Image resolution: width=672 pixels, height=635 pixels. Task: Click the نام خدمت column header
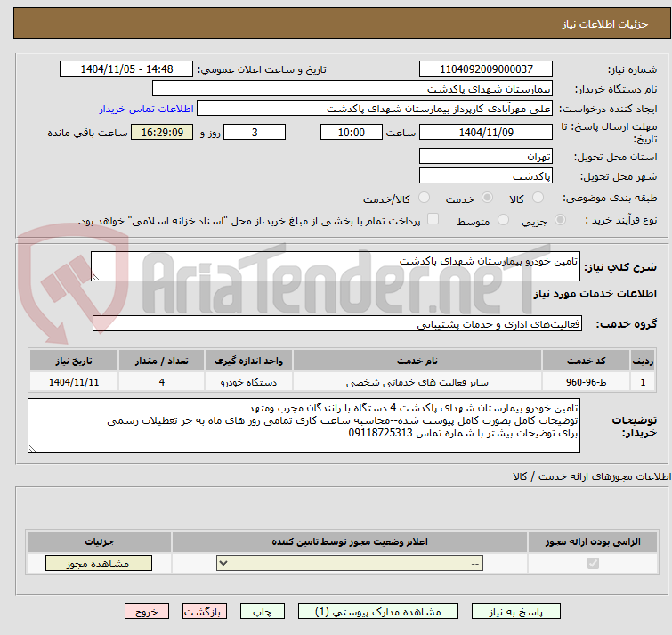[417, 361]
